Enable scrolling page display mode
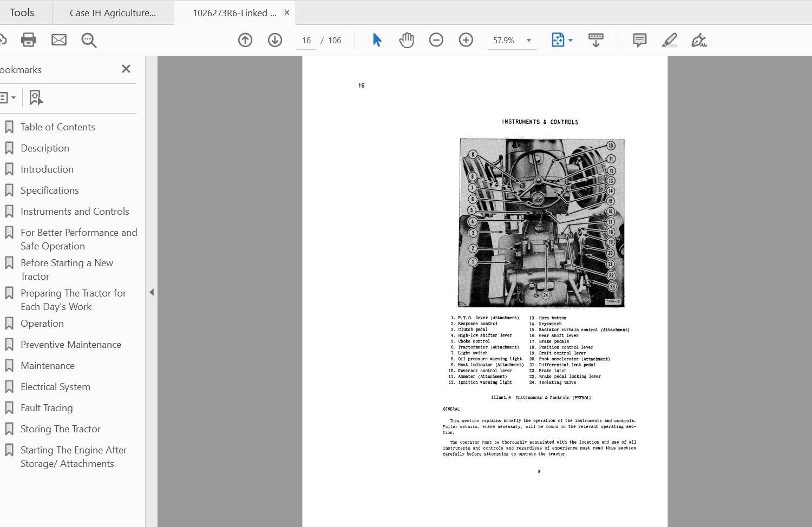The image size is (812, 527). 595,39
